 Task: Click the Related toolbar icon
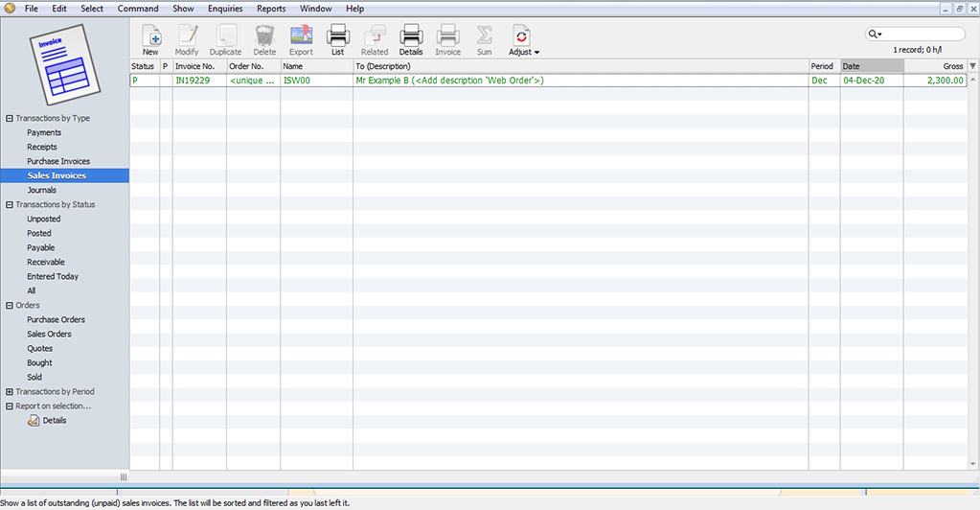coord(375,40)
